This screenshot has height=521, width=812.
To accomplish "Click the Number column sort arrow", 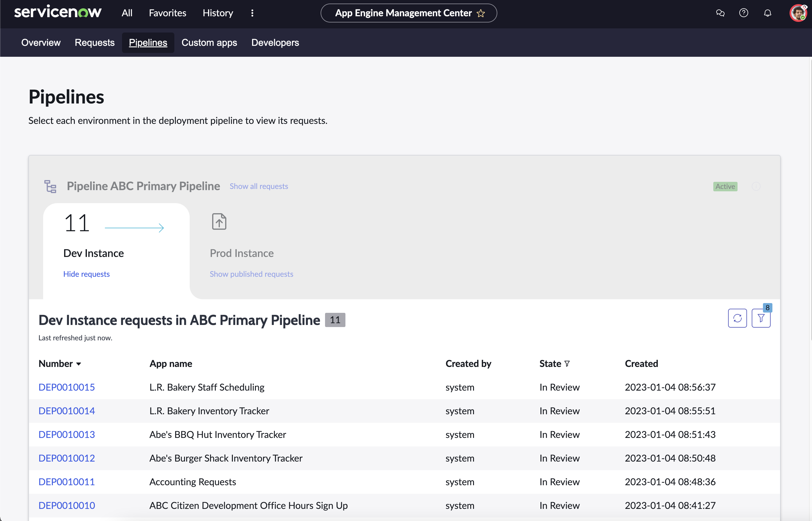I will coord(78,364).
